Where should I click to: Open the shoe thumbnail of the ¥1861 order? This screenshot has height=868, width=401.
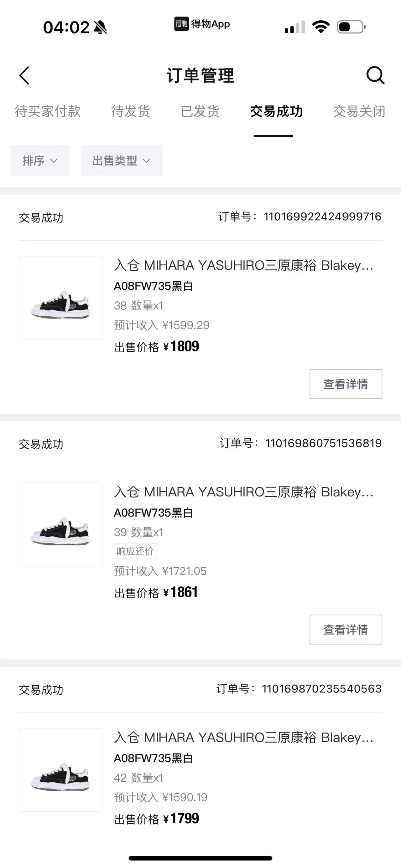[61, 524]
